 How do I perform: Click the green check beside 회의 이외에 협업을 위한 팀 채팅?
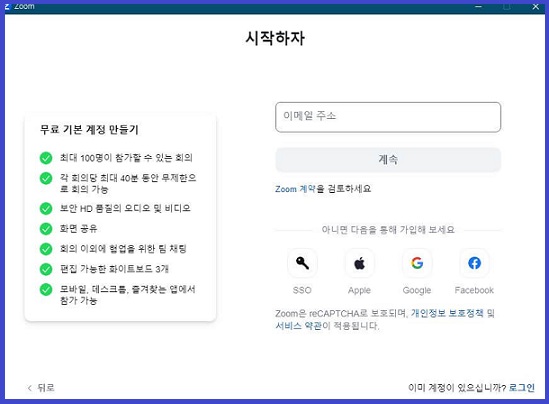click(x=46, y=249)
